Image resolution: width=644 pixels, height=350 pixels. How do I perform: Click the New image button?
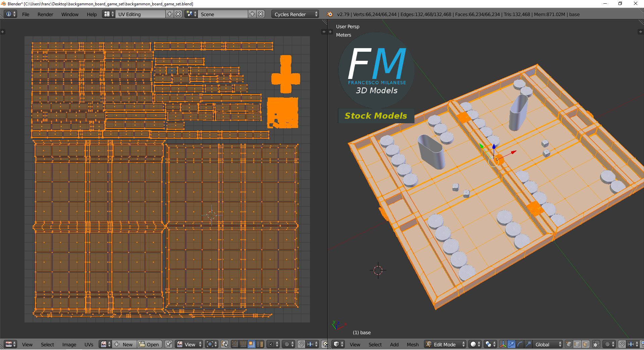click(124, 344)
